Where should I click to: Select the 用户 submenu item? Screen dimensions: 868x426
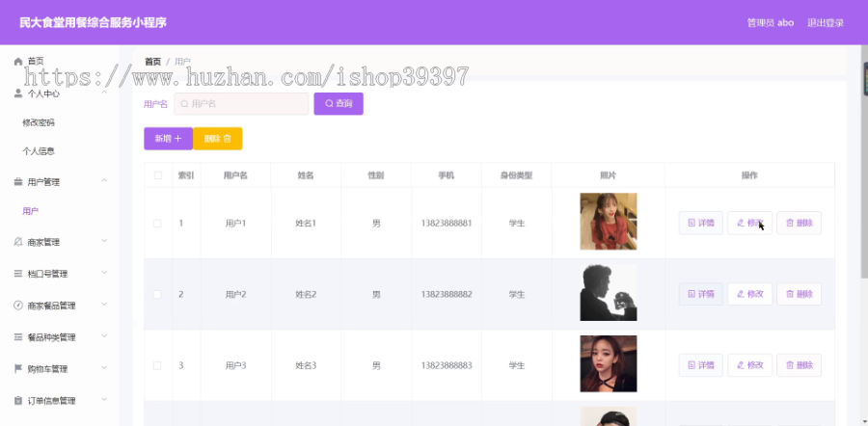(31, 211)
